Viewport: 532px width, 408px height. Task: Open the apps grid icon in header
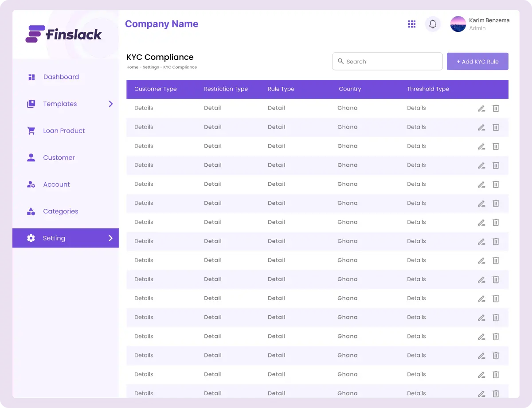pyautogui.click(x=412, y=24)
